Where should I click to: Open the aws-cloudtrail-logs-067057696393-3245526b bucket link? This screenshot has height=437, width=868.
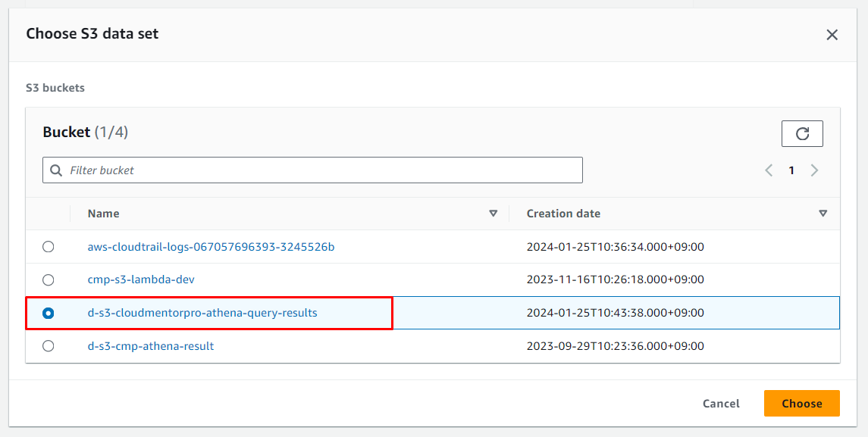211,247
